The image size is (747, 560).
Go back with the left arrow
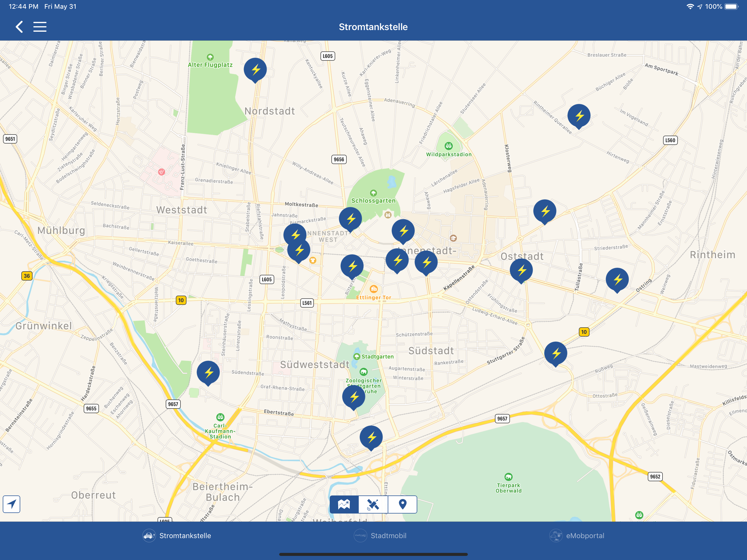[x=19, y=27]
